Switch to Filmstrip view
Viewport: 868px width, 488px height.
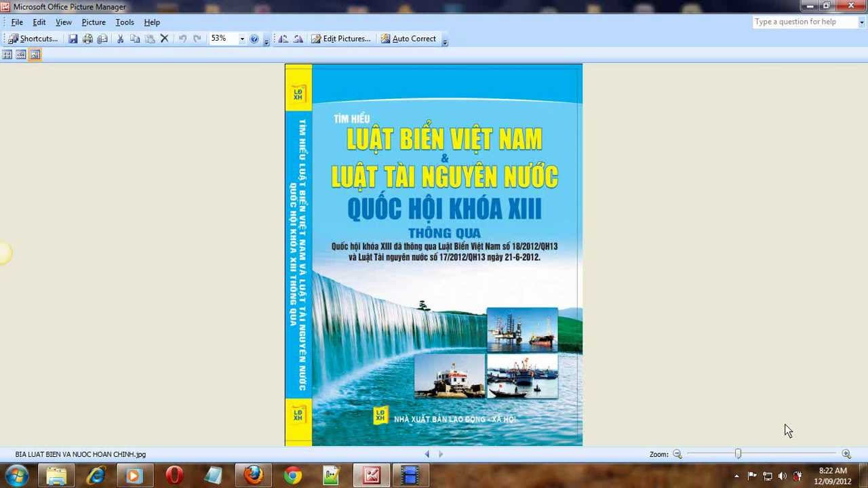coord(21,55)
